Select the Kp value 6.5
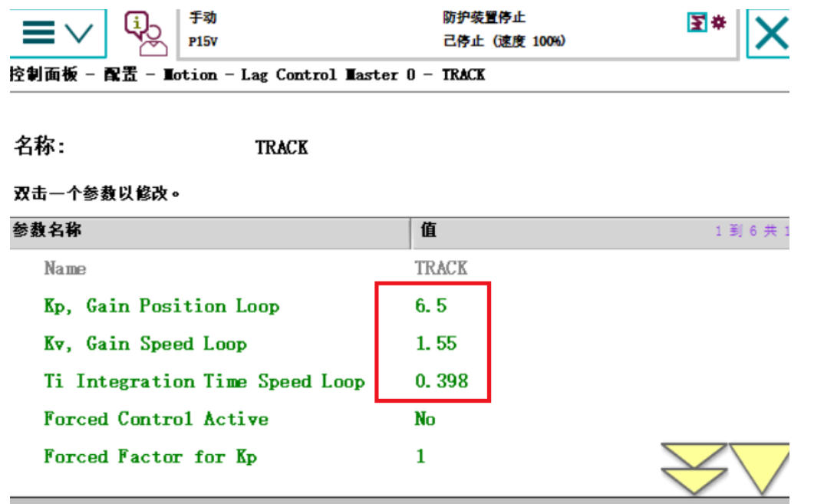824x504 pixels. (430, 306)
